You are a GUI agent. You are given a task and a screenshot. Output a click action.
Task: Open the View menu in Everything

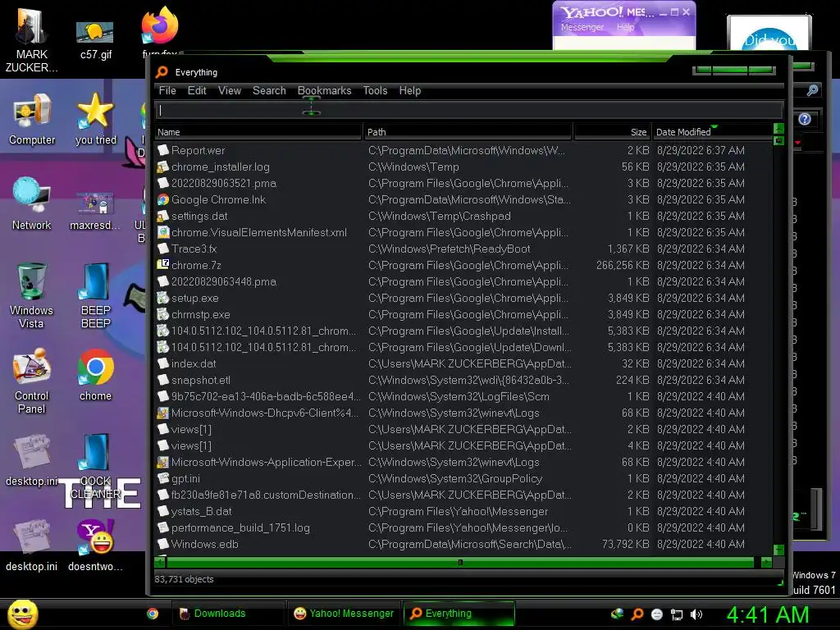tap(230, 90)
